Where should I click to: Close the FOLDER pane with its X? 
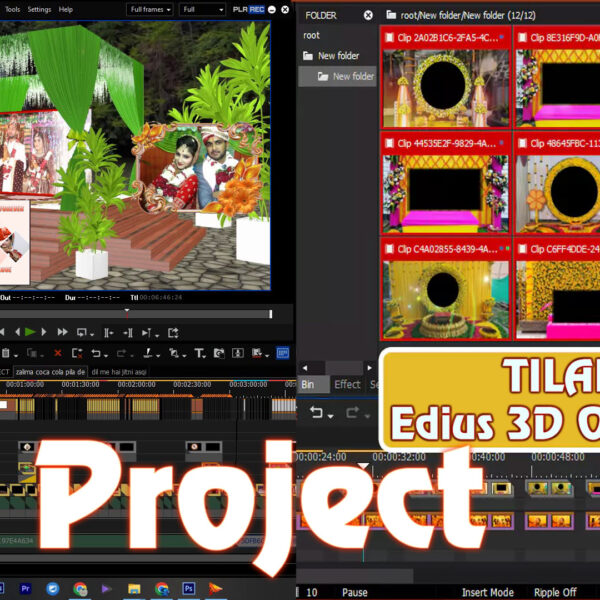click(368, 15)
